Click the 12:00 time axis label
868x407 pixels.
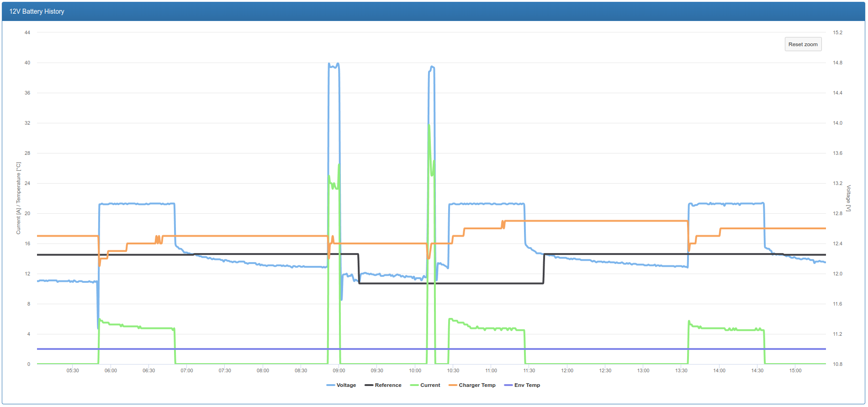(x=567, y=370)
